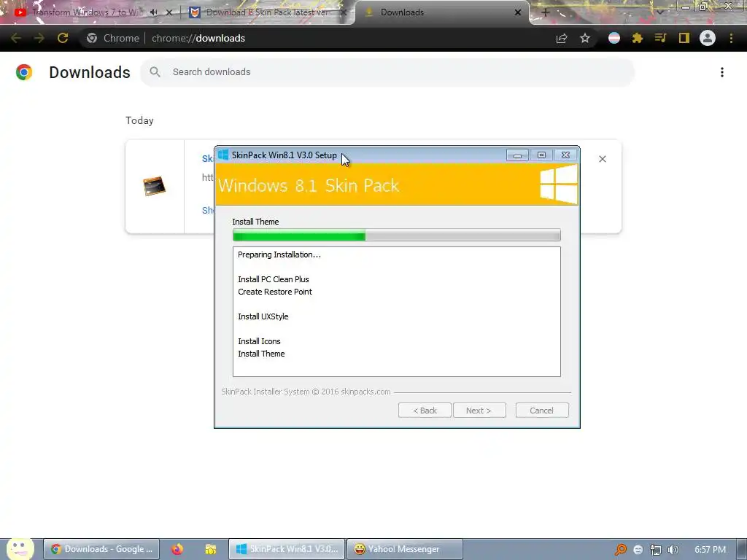Click the round extension icon beside the star
Viewport: 747px width, 560px height.
pos(614,38)
